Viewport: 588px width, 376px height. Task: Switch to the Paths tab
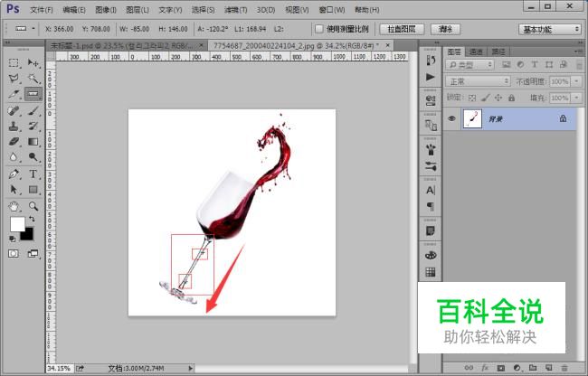coord(498,52)
